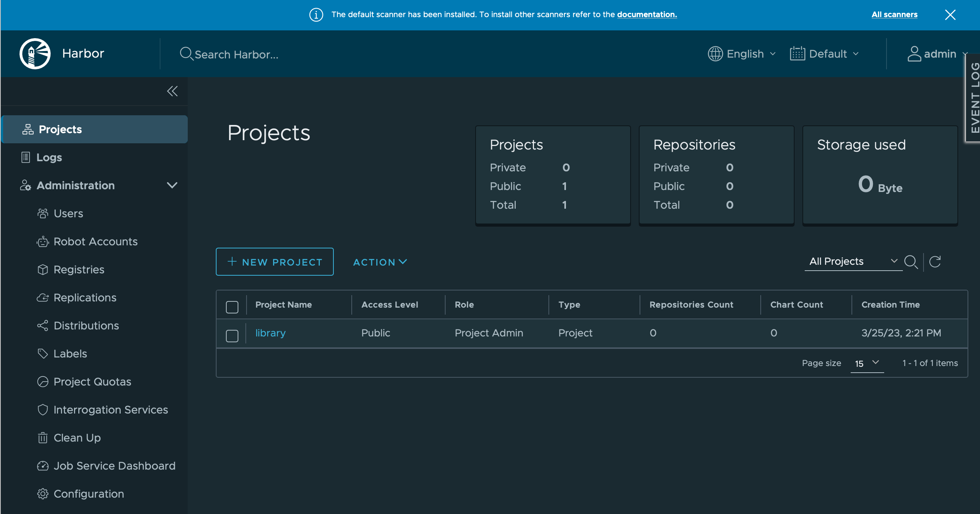
Task: Open Replications page
Action: 85,297
